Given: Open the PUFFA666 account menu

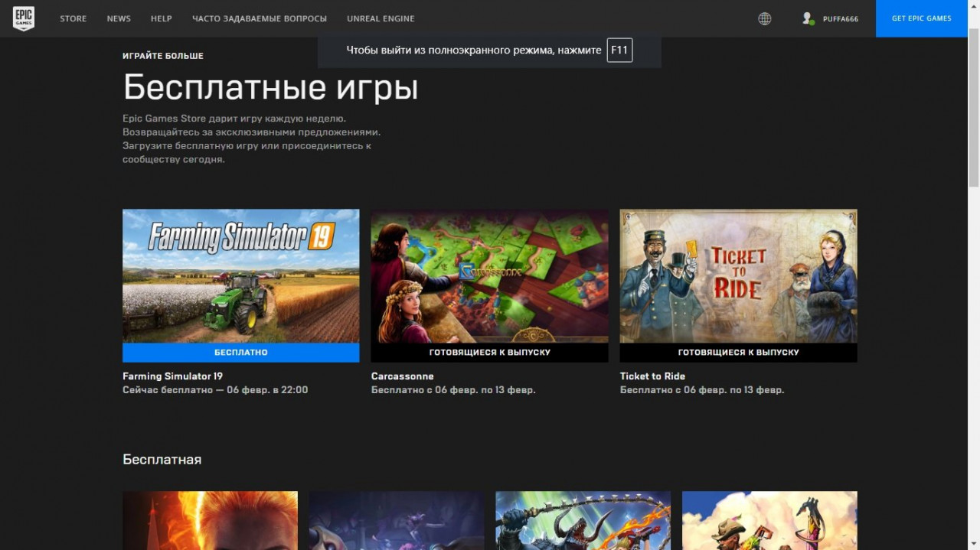Looking at the screenshot, I should [840, 18].
